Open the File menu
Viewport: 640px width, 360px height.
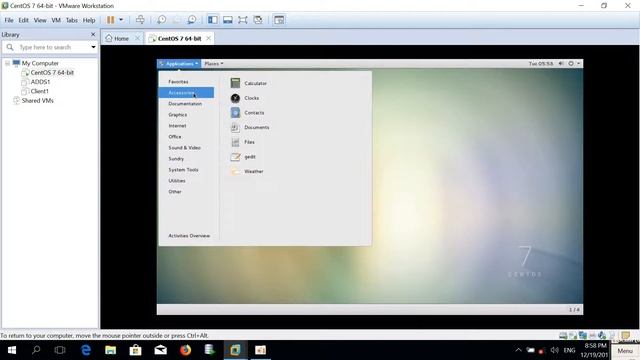[x=9, y=20]
